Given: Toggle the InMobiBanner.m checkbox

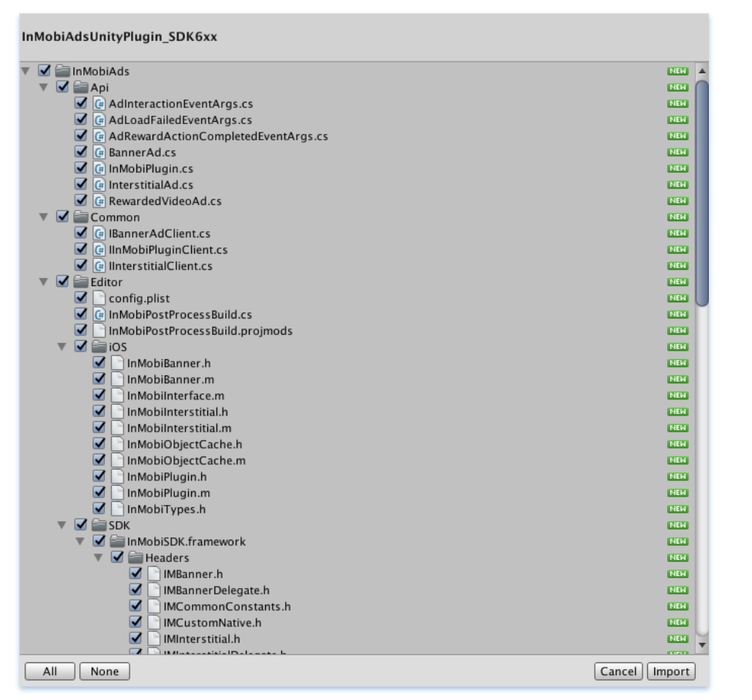Looking at the screenshot, I should tap(99, 379).
